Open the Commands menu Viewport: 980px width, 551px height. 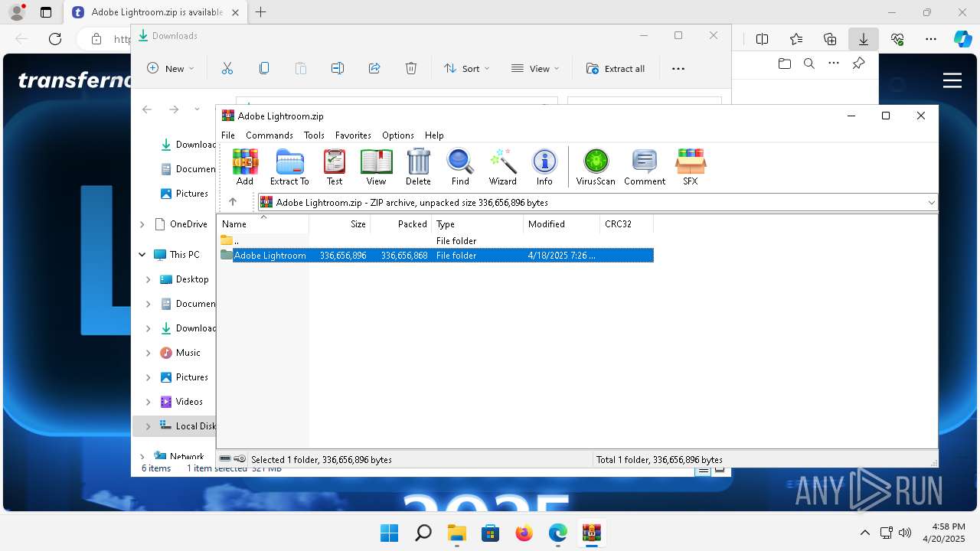point(269,135)
